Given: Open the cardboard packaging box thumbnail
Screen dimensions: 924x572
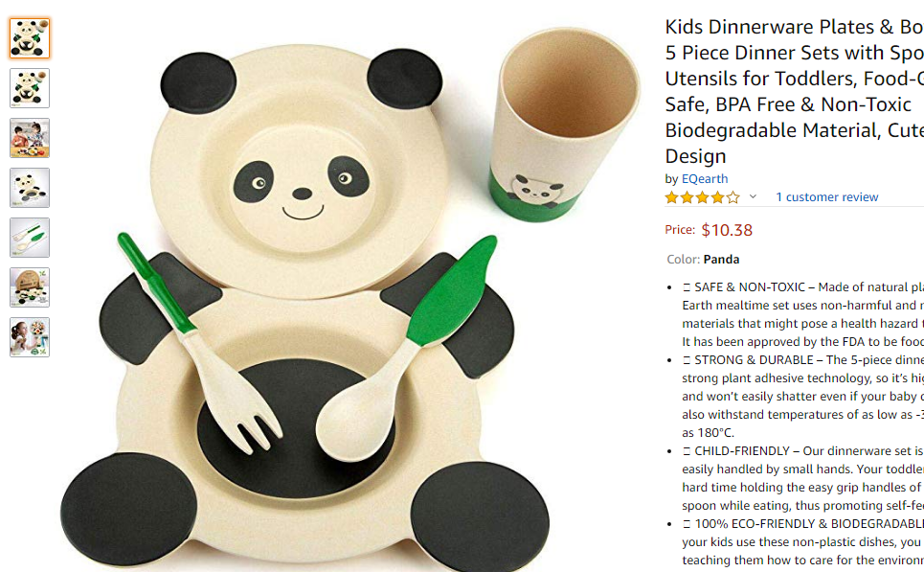Looking at the screenshot, I should click(30, 287).
